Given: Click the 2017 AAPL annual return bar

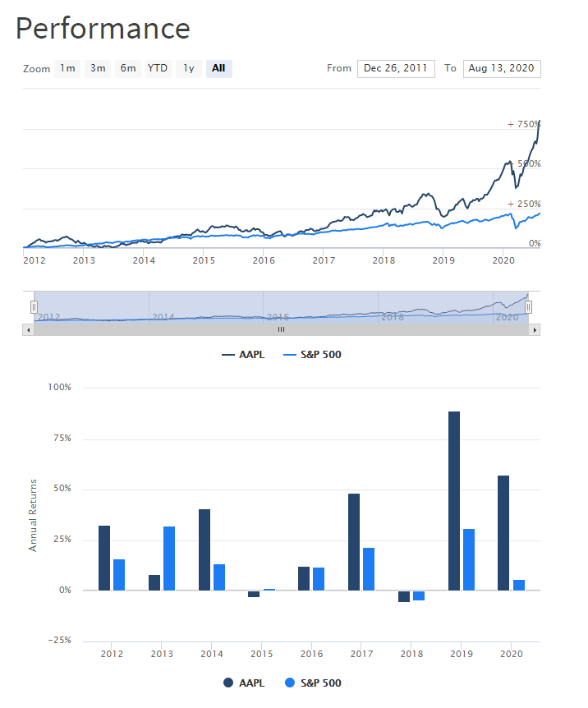Looking at the screenshot, I should [x=354, y=542].
